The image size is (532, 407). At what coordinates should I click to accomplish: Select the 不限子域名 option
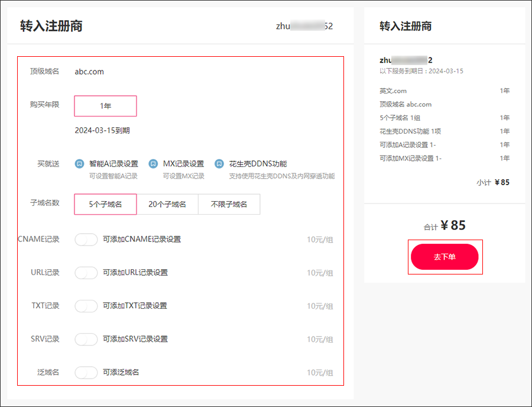click(x=229, y=204)
